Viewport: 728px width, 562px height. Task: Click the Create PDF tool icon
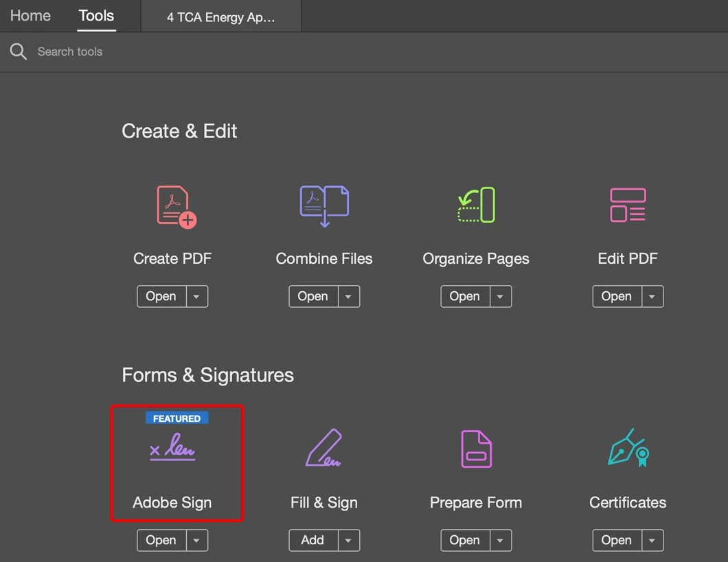(177, 207)
